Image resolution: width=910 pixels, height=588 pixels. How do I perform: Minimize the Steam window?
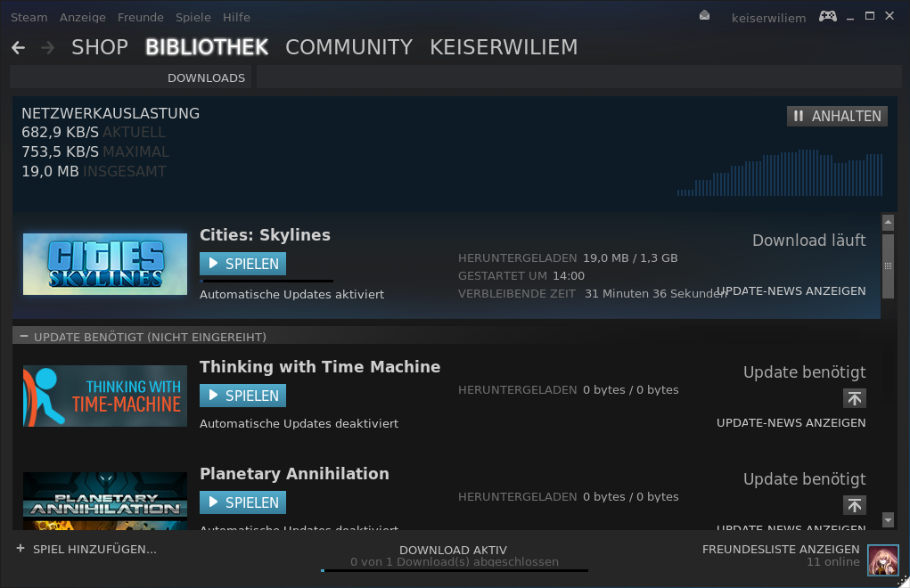(x=850, y=18)
